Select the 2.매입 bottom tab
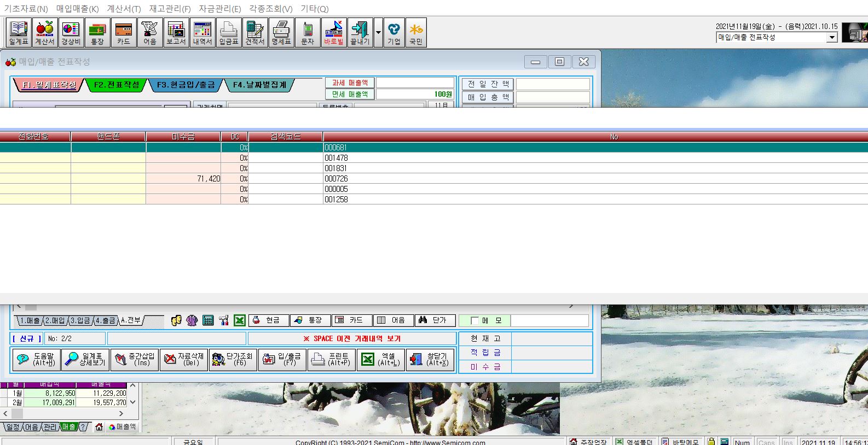868x445 pixels. click(55, 321)
